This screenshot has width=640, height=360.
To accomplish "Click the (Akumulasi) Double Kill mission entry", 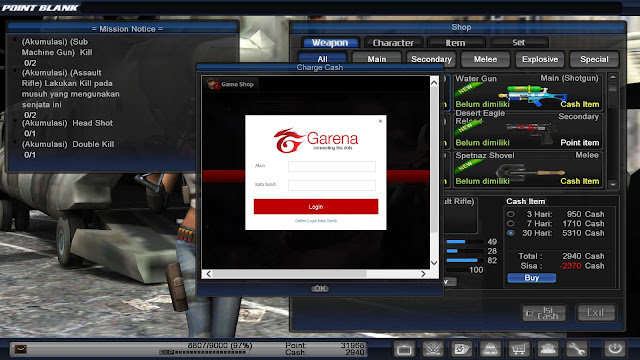I will click(x=68, y=149).
